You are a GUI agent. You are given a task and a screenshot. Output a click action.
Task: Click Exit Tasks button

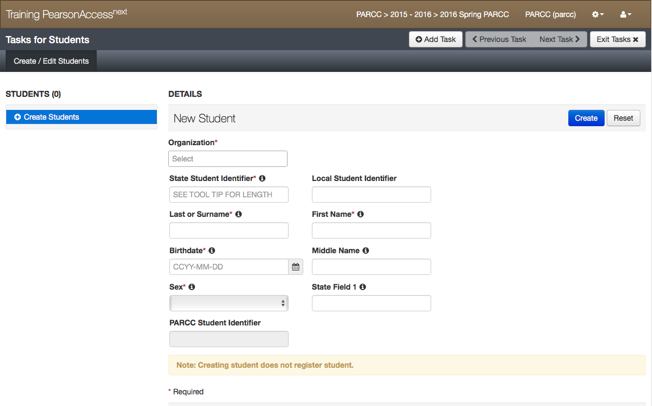617,40
